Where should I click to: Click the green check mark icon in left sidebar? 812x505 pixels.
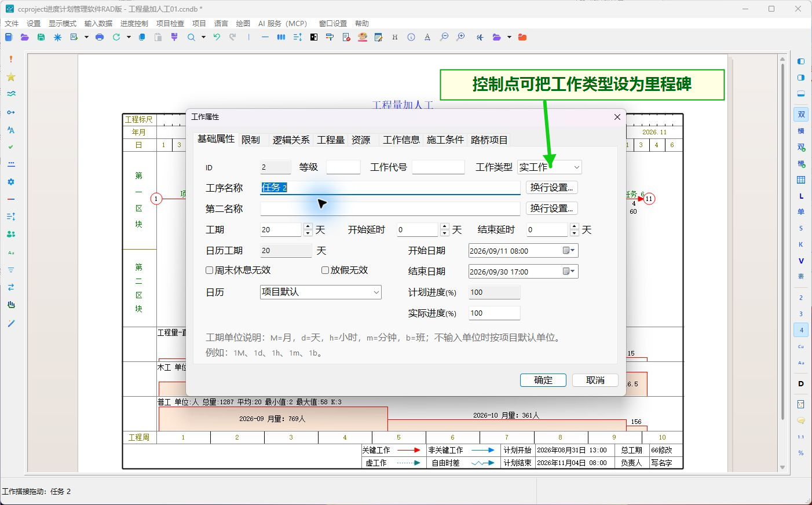(11, 147)
